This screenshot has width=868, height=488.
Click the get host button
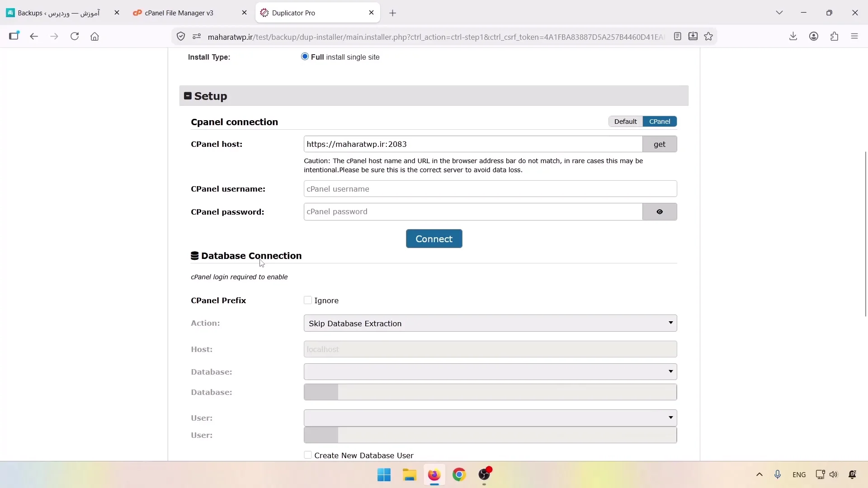pos(660,144)
